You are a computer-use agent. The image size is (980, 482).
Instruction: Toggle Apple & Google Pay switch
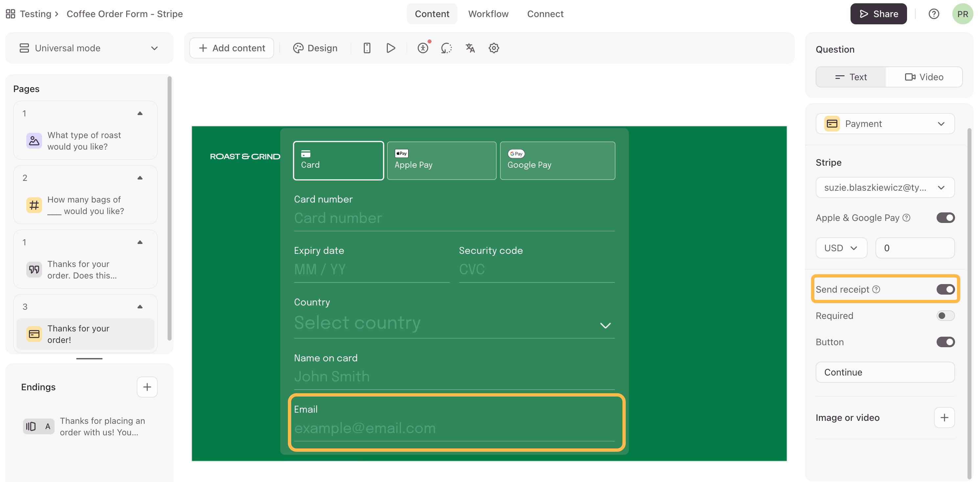click(945, 218)
